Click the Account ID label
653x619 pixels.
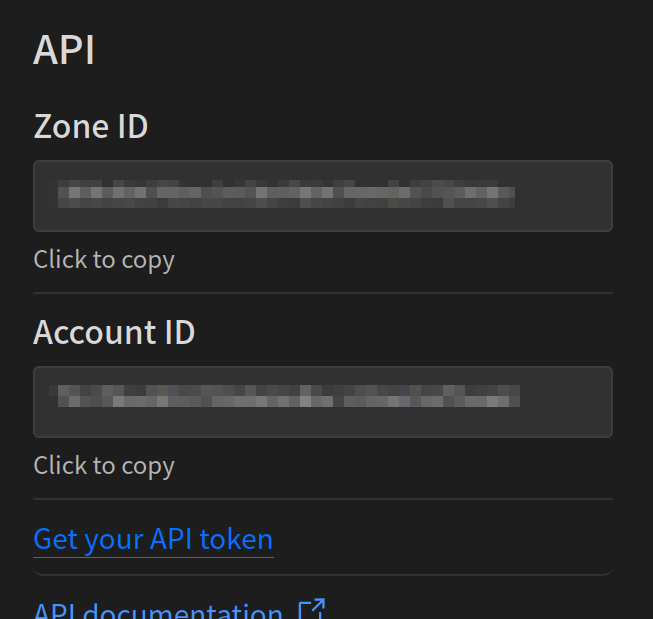[114, 332]
